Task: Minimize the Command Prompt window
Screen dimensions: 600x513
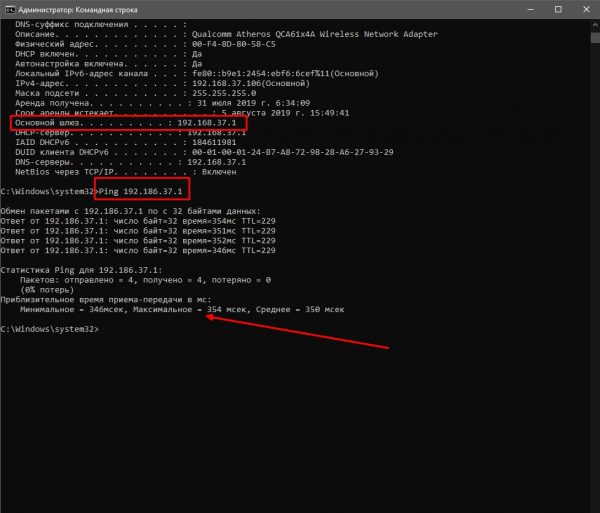Action: (x=530, y=10)
